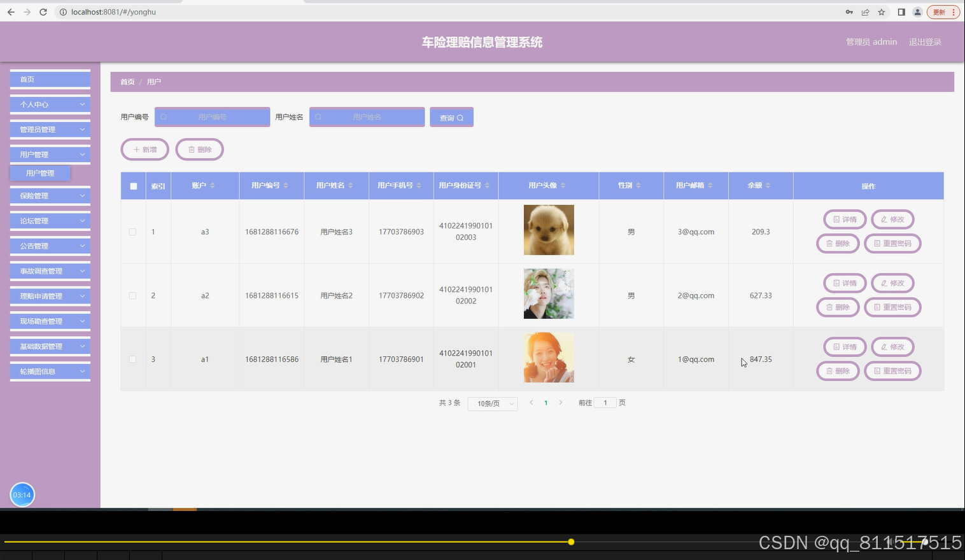Sort by 性别 column sort arrows
The height and width of the screenshot is (560, 965).
pos(638,185)
